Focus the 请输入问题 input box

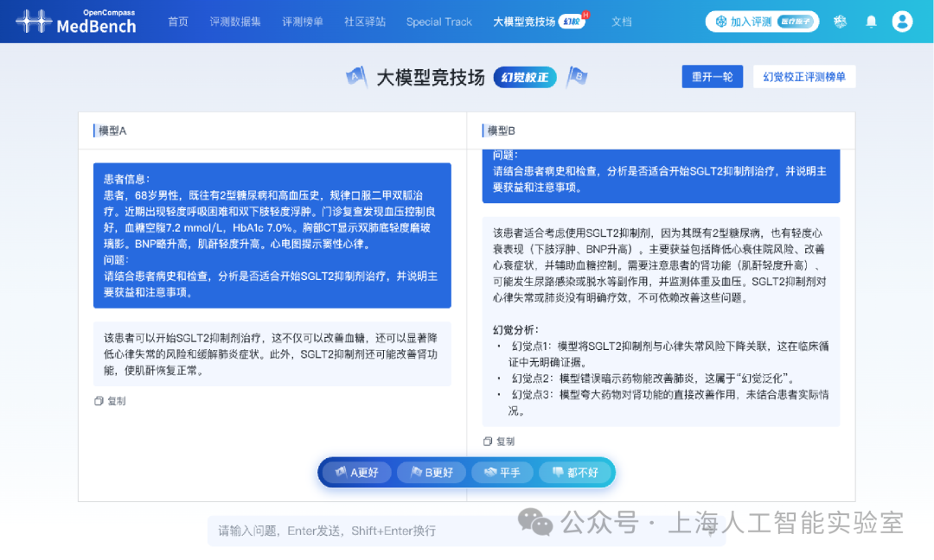(x=466, y=531)
